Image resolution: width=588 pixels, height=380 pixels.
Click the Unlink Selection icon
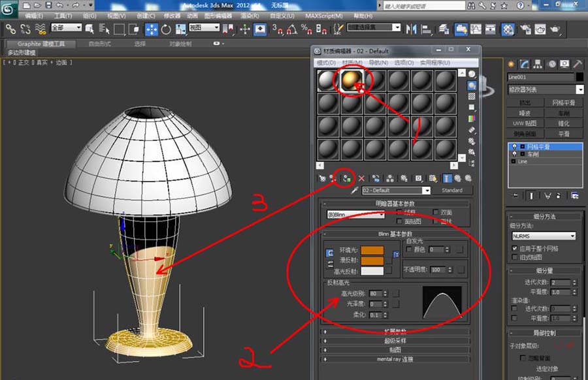(25, 29)
